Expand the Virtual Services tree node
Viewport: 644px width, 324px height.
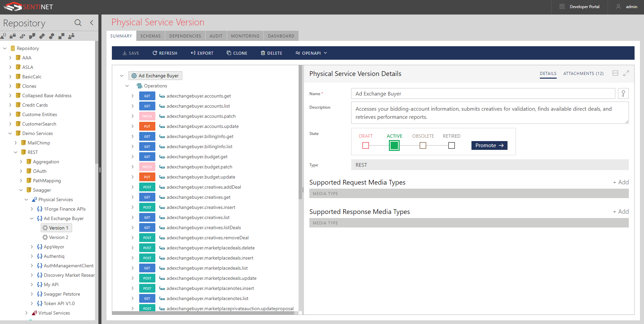click(26, 313)
